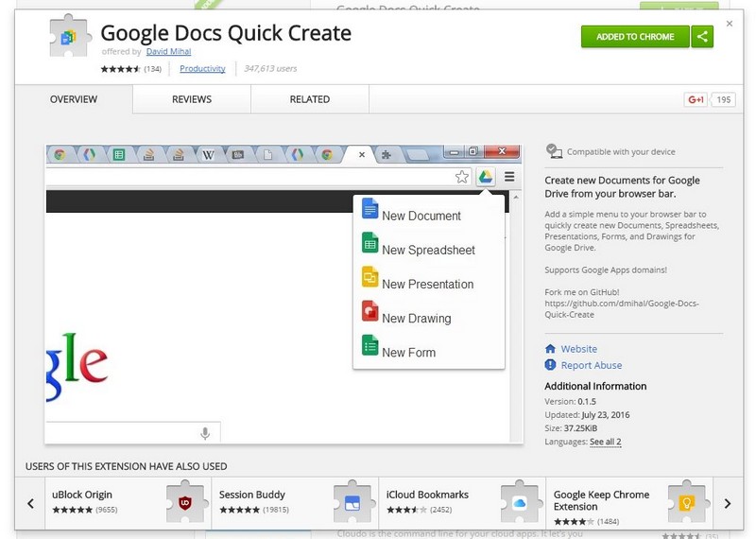The height and width of the screenshot is (539, 756).
Task: Click the Additional Information heading
Action: click(595, 386)
